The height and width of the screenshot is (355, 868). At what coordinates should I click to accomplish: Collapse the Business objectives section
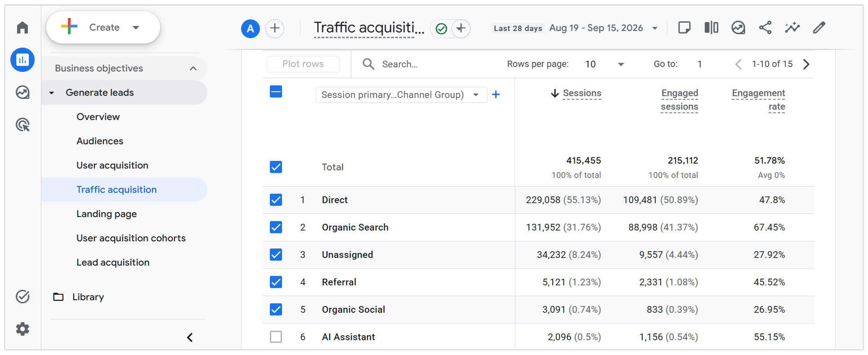[125, 68]
